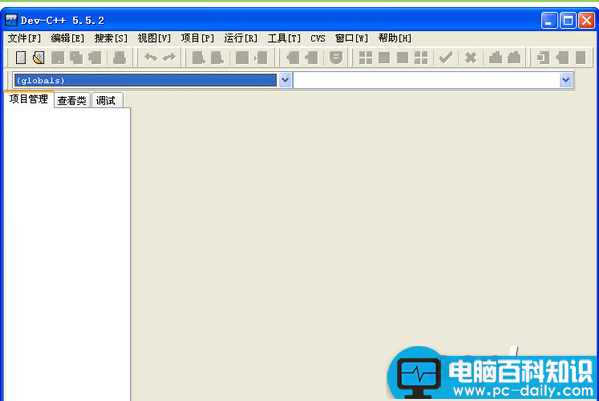This screenshot has width=599, height=401.
Task: Open the 工具[T] menu
Action: point(284,38)
